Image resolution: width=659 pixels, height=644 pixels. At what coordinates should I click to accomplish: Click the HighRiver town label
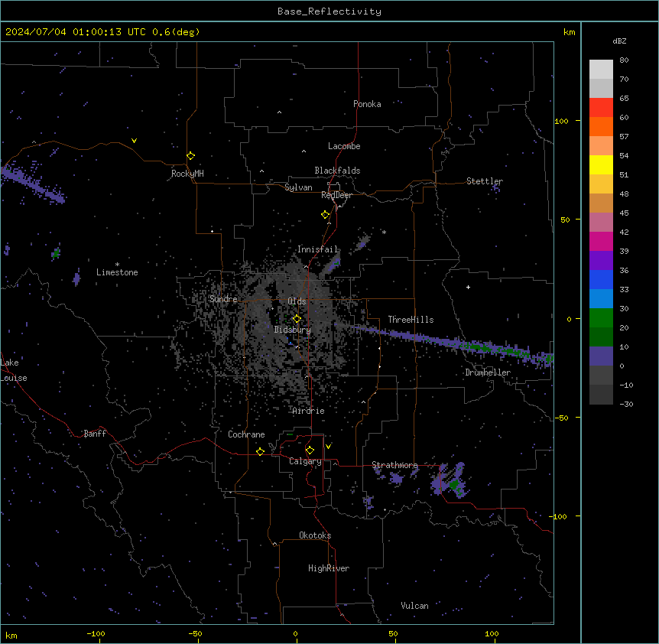[329, 568]
